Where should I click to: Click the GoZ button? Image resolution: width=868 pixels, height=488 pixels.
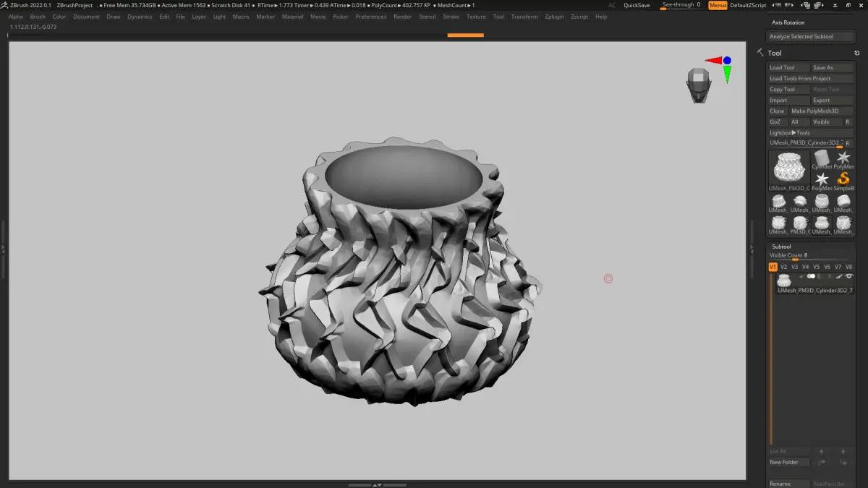coord(778,121)
